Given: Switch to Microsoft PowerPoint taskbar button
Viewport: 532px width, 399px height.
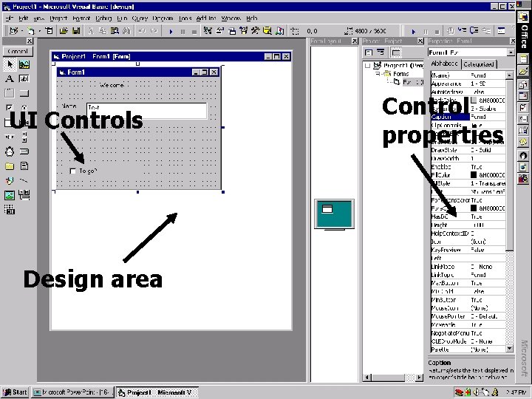Looking at the screenshot, I should [x=72, y=392].
